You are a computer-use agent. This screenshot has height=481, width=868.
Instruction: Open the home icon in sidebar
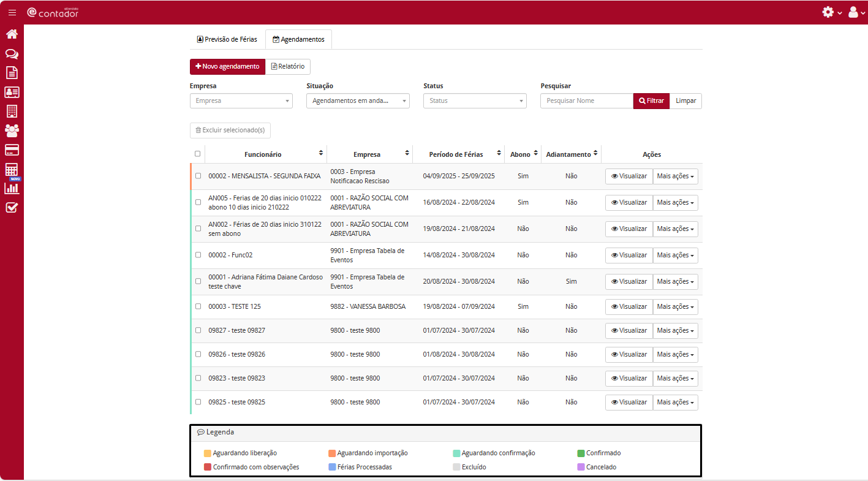pos(12,34)
